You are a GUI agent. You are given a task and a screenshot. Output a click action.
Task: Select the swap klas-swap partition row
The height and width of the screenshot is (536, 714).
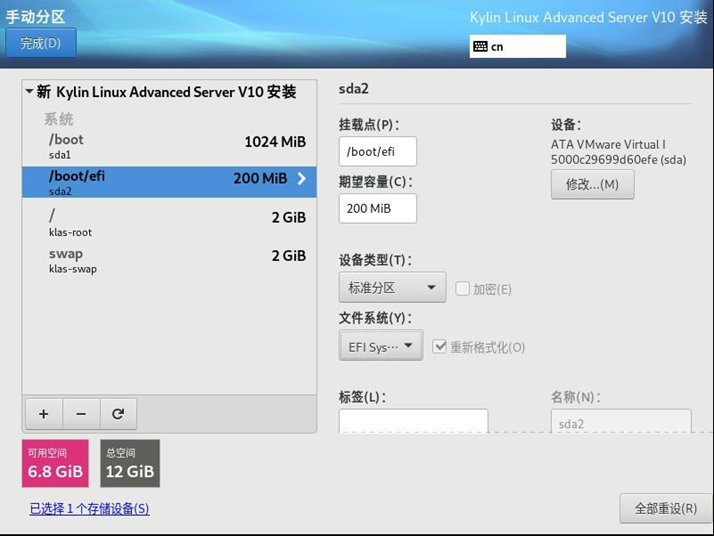click(169, 260)
